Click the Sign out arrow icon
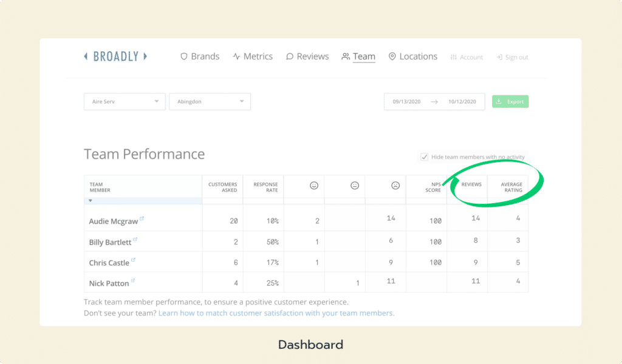Image resolution: width=622 pixels, height=364 pixels. 499,57
